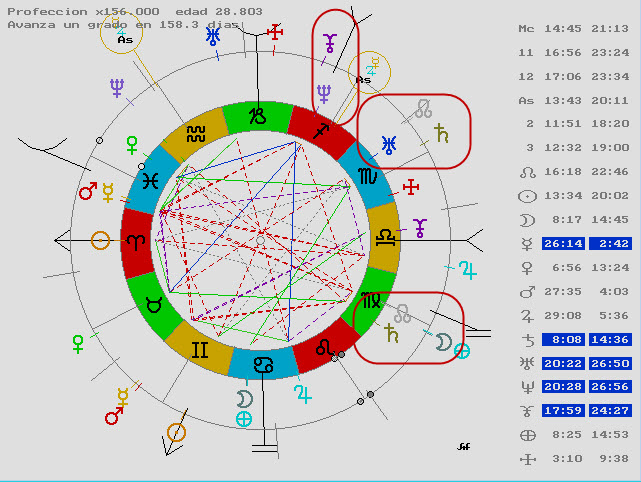Select the red Aries sign segment
The width and height of the screenshot is (641, 482).
pyautogui.click(x=135, y=240)
